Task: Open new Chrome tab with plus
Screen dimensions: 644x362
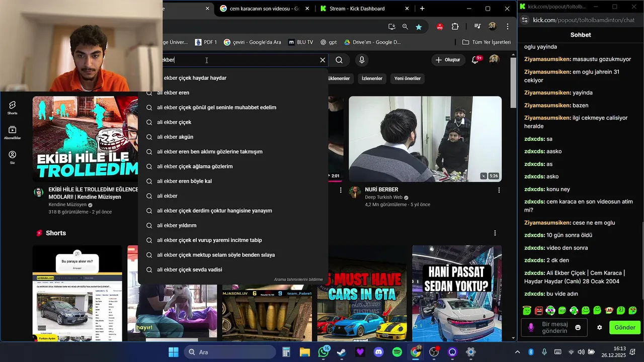Action: (x=422, y=9)
